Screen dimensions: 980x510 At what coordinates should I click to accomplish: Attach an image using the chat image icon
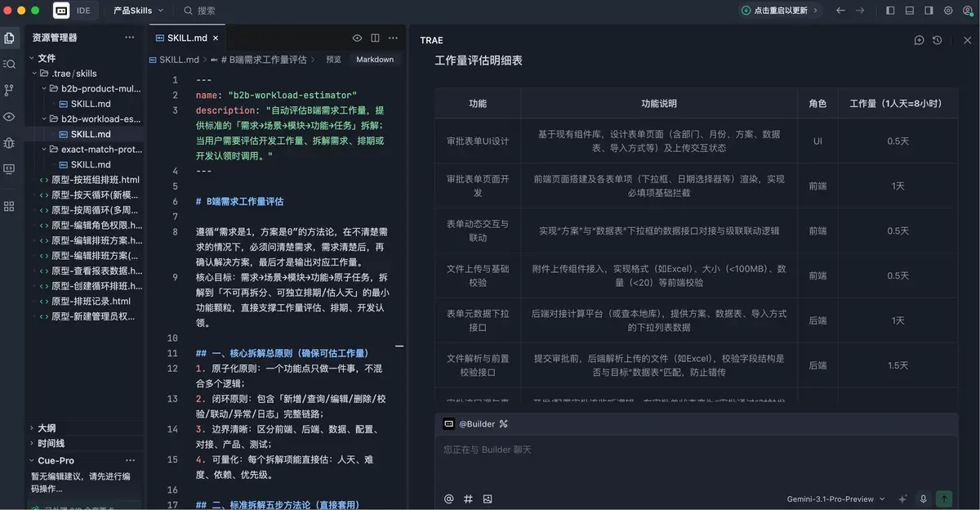[488, 499]
